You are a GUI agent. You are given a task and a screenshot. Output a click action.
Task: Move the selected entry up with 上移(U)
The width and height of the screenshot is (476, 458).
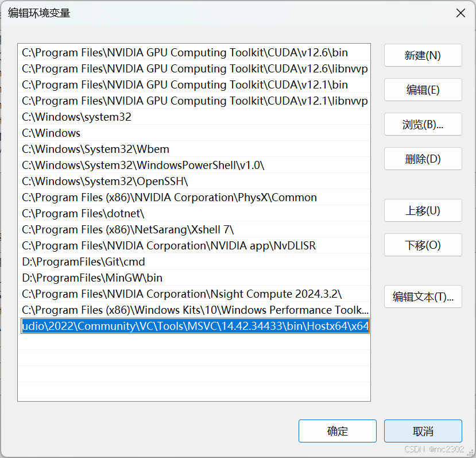point(423,210)
